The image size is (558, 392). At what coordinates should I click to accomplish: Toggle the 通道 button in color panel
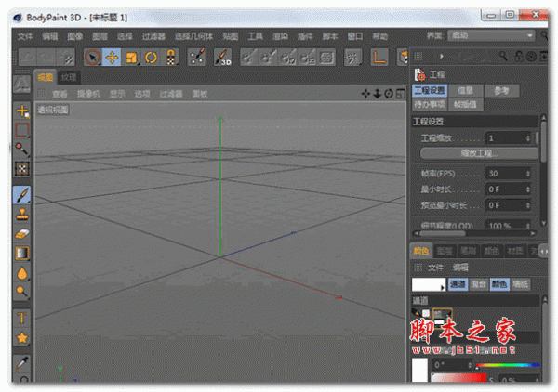click(x=458, y=284)
